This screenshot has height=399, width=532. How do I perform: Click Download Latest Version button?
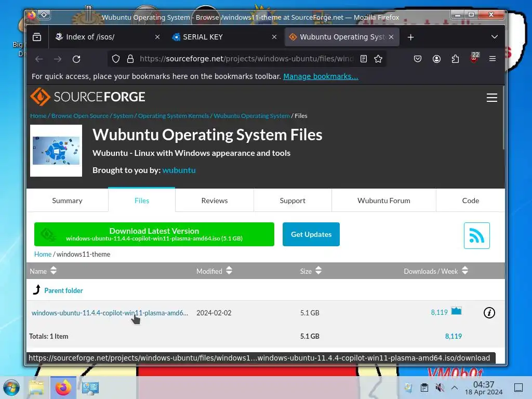pyautogui.click(x=154, y=234)
